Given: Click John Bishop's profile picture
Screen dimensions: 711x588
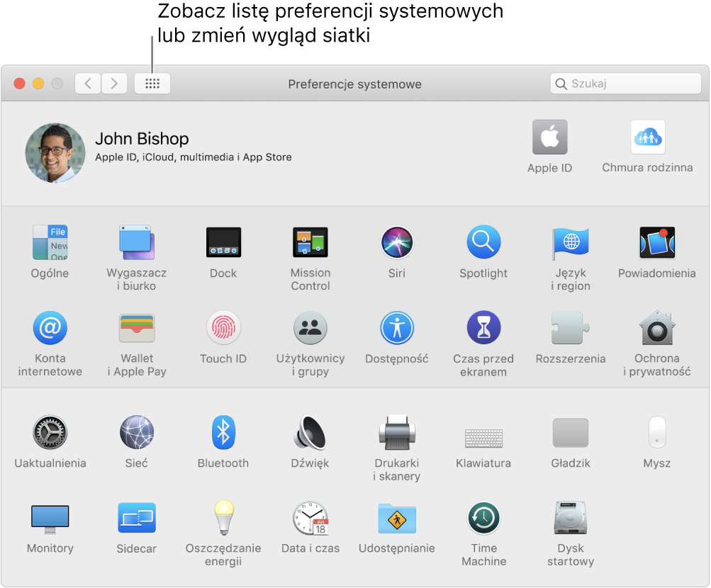Looking at the screenshot, I should 55,153.
